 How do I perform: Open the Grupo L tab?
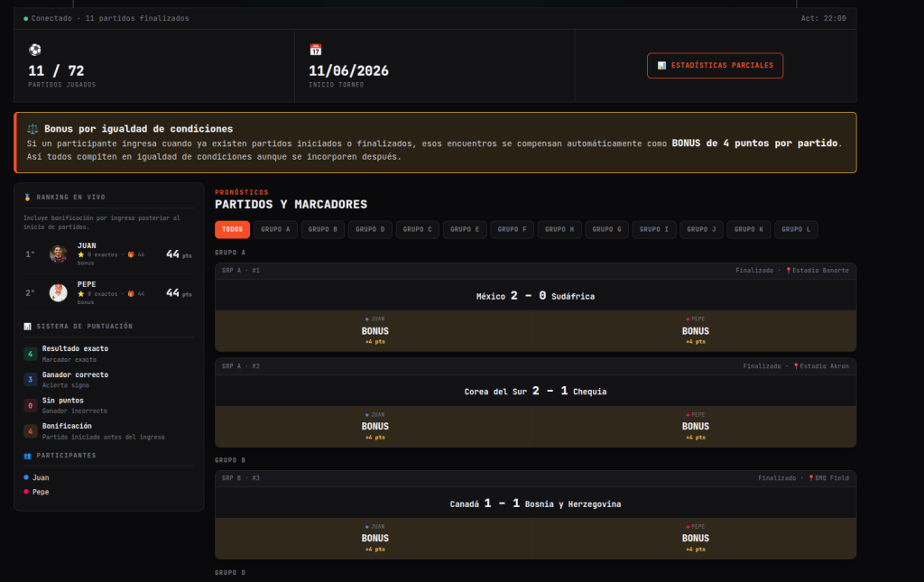click(796, 229)
